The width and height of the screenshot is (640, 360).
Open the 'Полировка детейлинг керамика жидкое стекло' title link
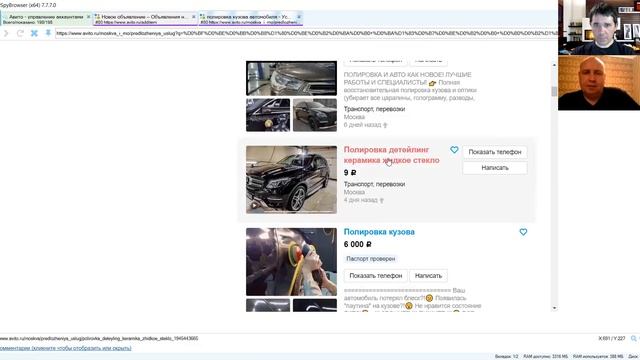pyautogui.click(x=391, y=155)
